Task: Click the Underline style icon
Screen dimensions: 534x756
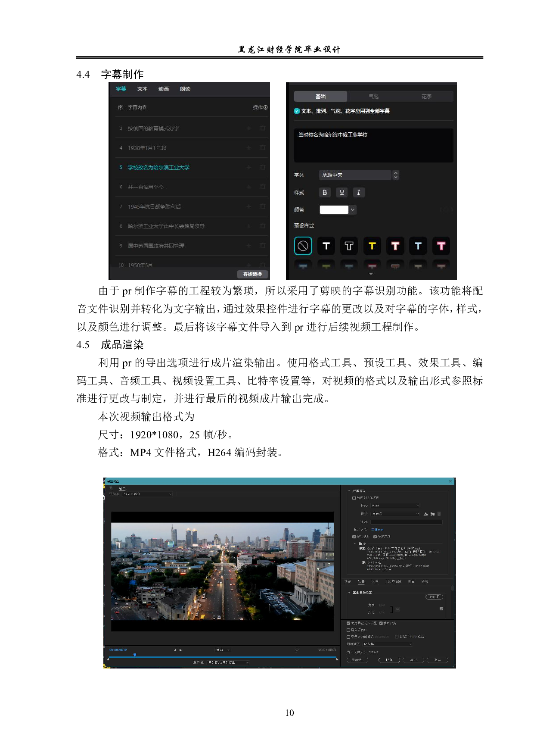Action: 342,193
